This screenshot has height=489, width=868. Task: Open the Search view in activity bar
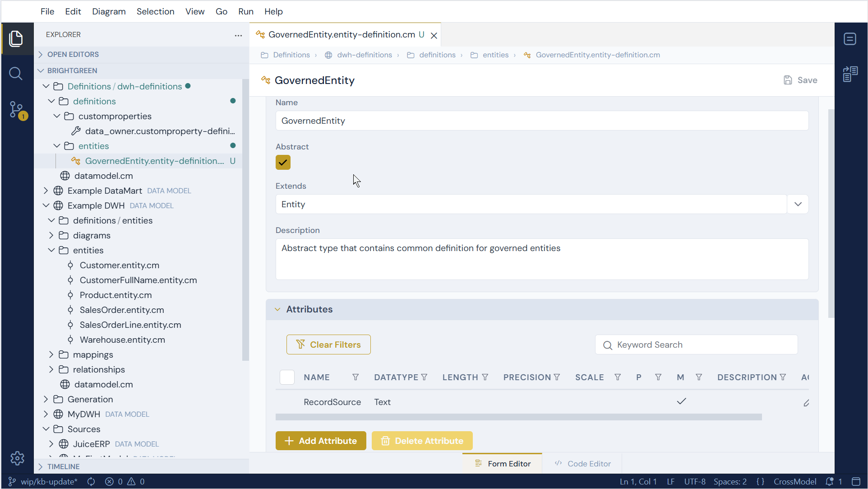[x=16, y=74]
